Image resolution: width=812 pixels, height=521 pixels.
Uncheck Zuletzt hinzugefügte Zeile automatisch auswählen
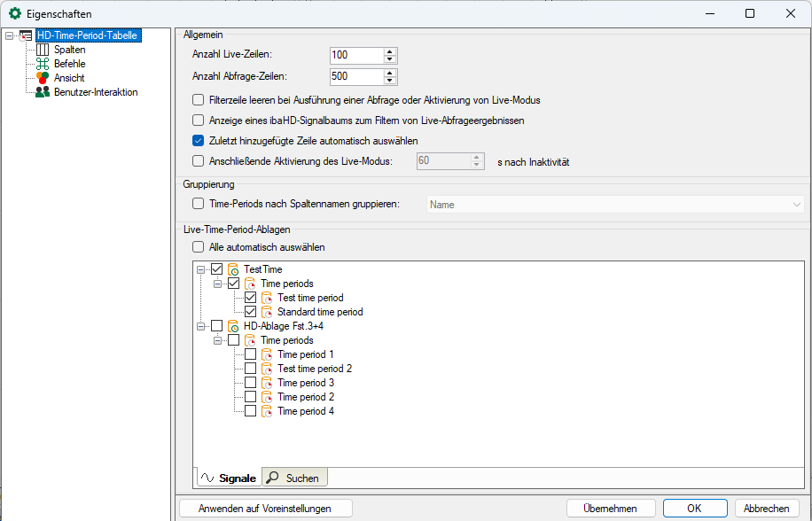[x=199, y=140]
